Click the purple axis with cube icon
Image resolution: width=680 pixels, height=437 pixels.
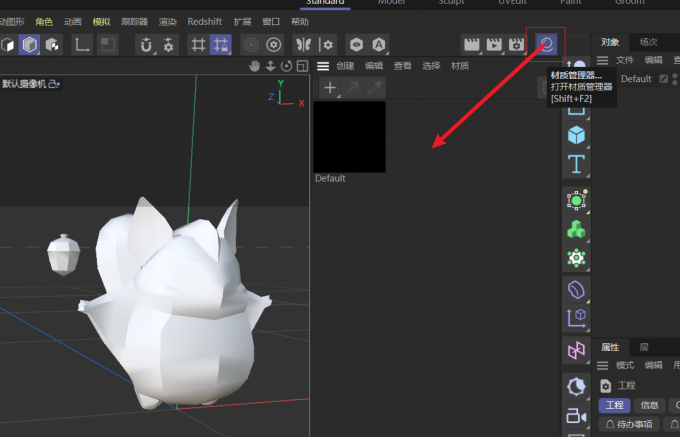tap(576, 319)
